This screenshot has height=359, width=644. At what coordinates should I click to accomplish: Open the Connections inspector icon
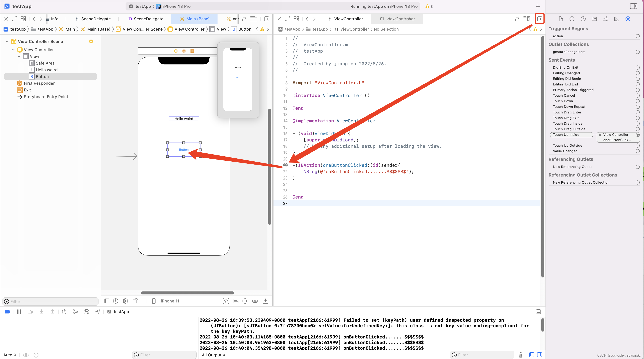tap(628, 19)
